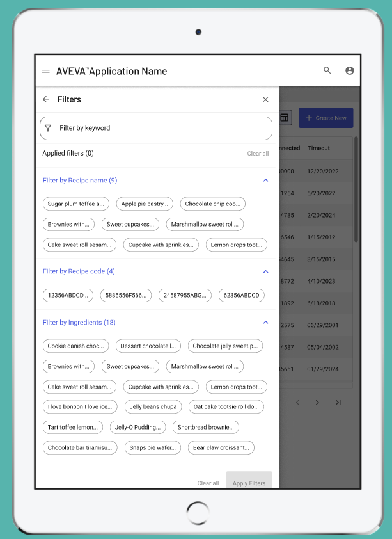Image resolution: width=392 pixels, height=539 pixels.
Task: Click the table's vertical scrollbar
Action: click(x=356, y=189)
